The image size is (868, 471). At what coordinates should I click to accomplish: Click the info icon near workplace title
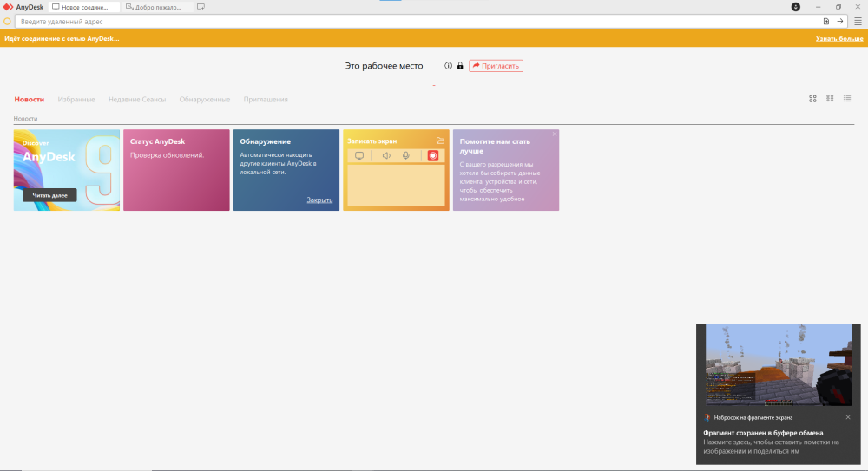tap(449, 66)
